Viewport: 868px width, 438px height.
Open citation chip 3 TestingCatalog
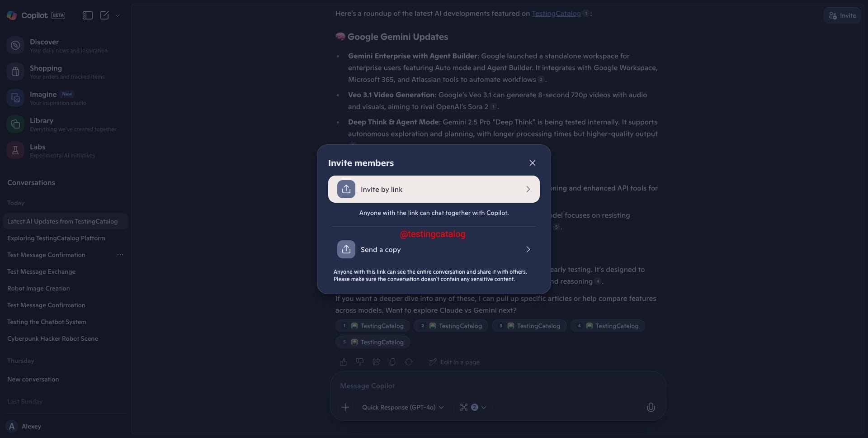pos(529,326)
